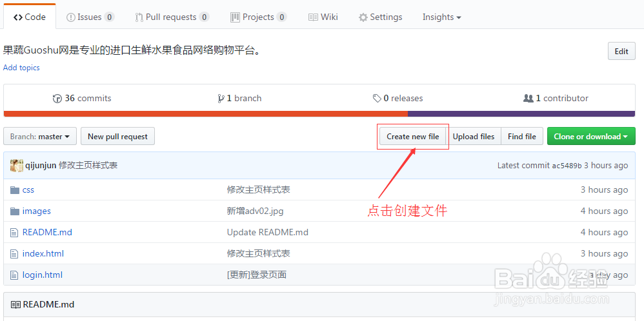Click the css folder icon
644x321 pixels.
coord(15,190)
